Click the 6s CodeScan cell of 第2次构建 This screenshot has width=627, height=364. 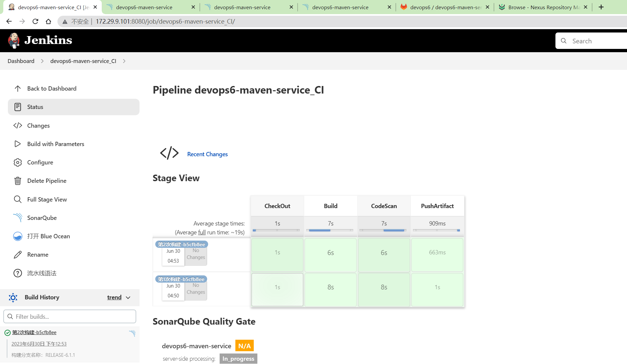384,255
